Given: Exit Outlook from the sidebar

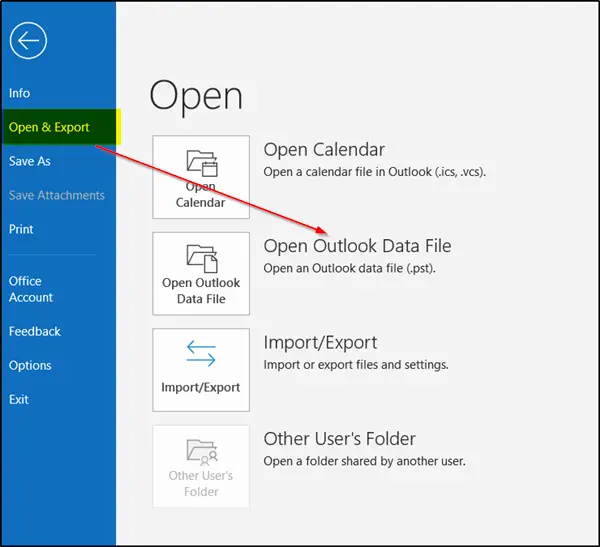Looking at the screenshot, I should (x=19, y=400).
